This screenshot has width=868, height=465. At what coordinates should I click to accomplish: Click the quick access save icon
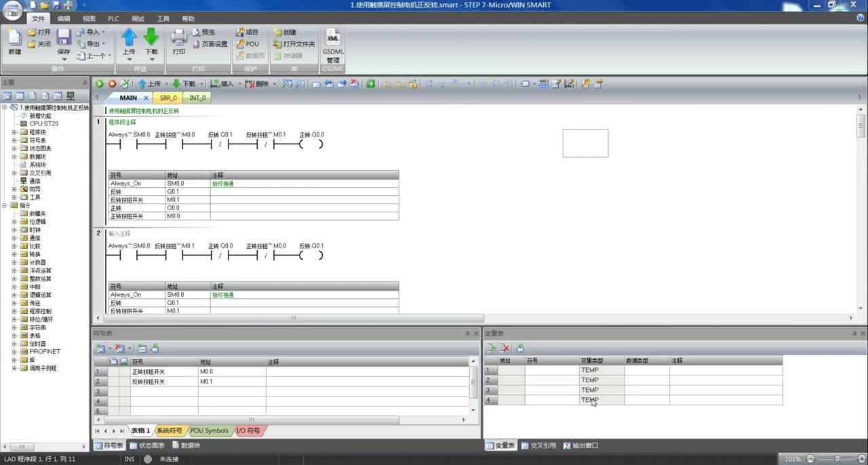point(56,5)
